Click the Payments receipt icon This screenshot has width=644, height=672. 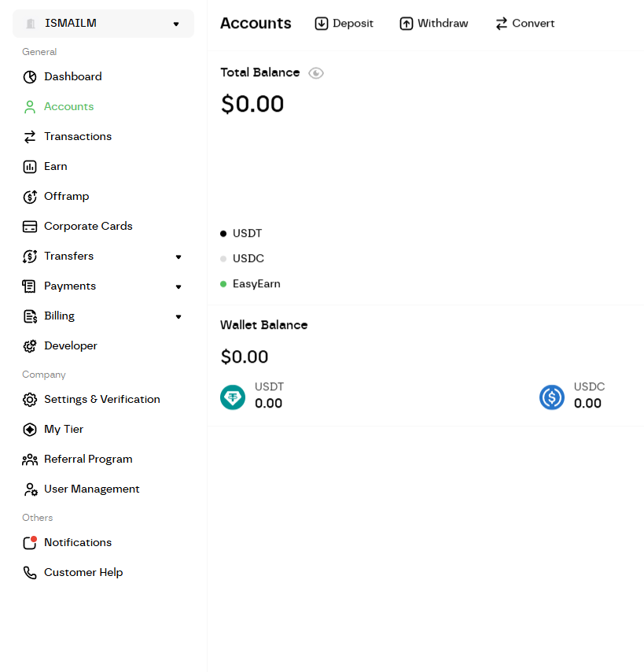click(x=28, y=286)
